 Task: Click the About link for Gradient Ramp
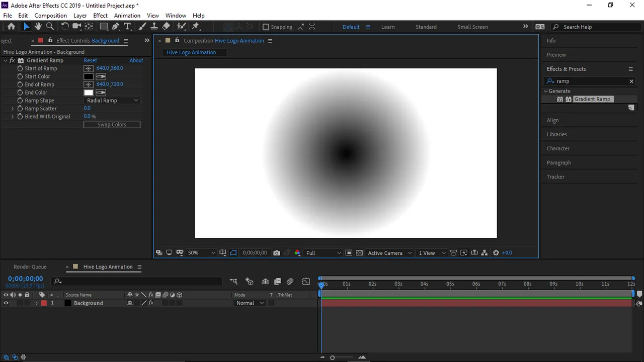tap(136, 60)
